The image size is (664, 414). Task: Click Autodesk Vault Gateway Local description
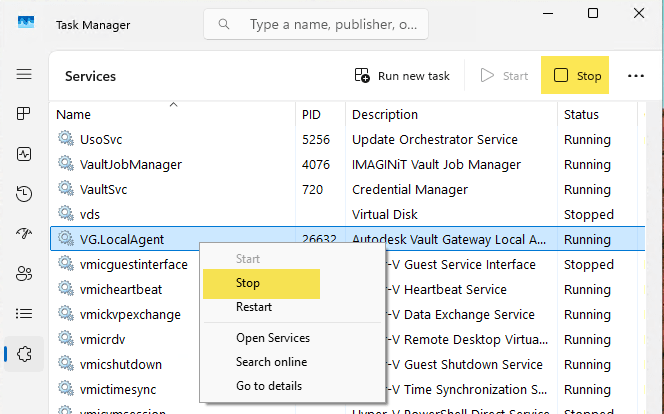click(x=449, y=240)
